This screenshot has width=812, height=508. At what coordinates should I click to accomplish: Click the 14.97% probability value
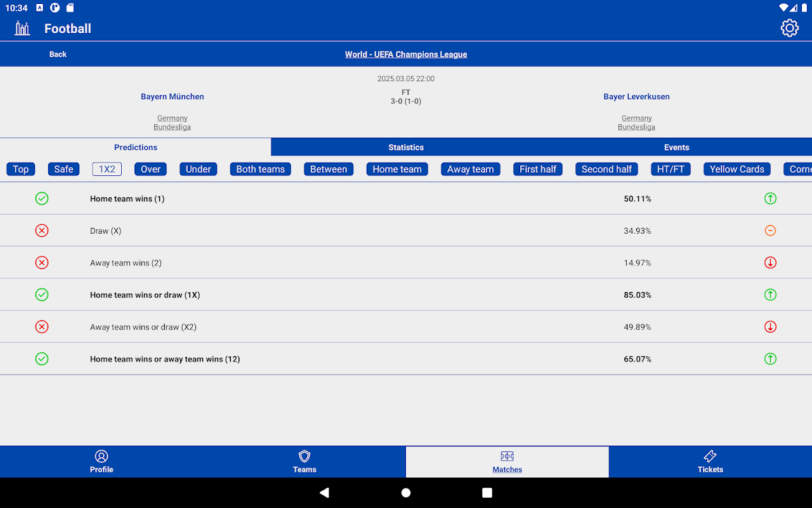click(x=638, y=263)
